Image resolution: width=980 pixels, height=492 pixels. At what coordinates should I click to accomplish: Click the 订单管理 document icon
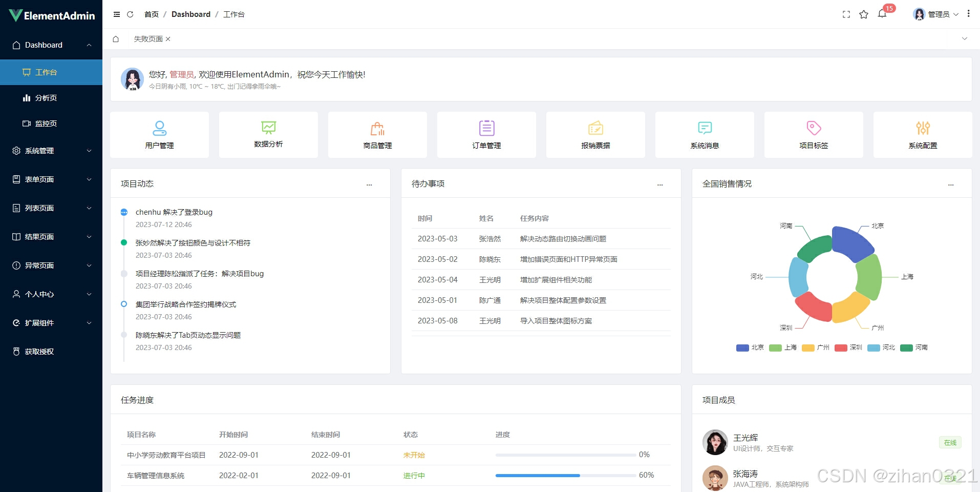click(486, 128)
